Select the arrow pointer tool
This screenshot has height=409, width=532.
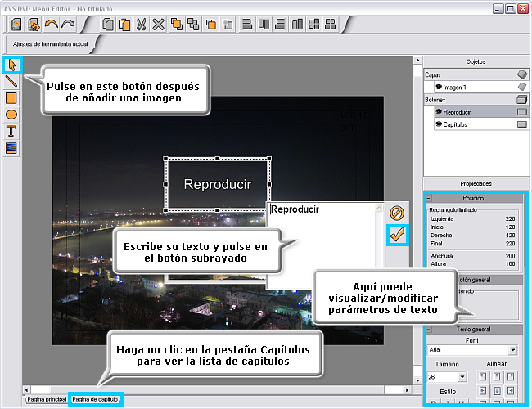click(12, 65)
